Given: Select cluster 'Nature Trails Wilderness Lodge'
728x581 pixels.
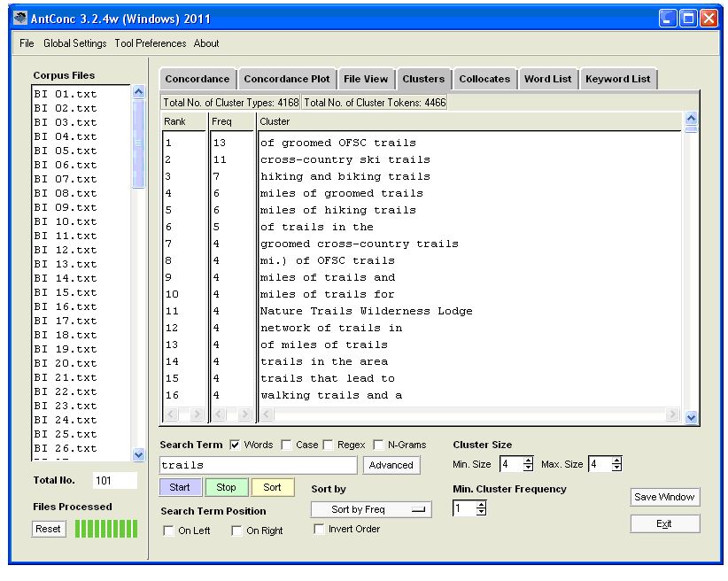Looking at the screenshot, I should [x=367, y=311].
